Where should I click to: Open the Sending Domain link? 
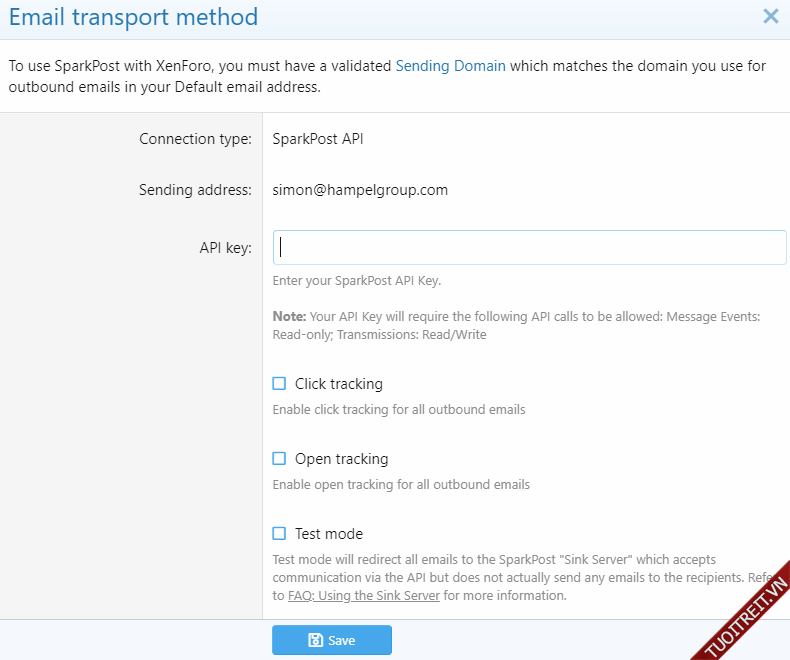click(x=450, y=66)
